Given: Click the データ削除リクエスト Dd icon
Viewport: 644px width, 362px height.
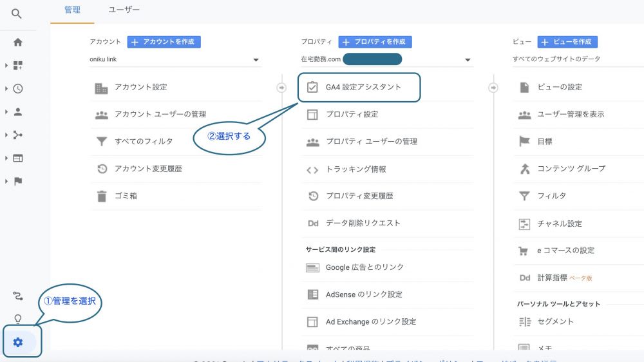Looking at the screenshot, I should click(313, 224).
